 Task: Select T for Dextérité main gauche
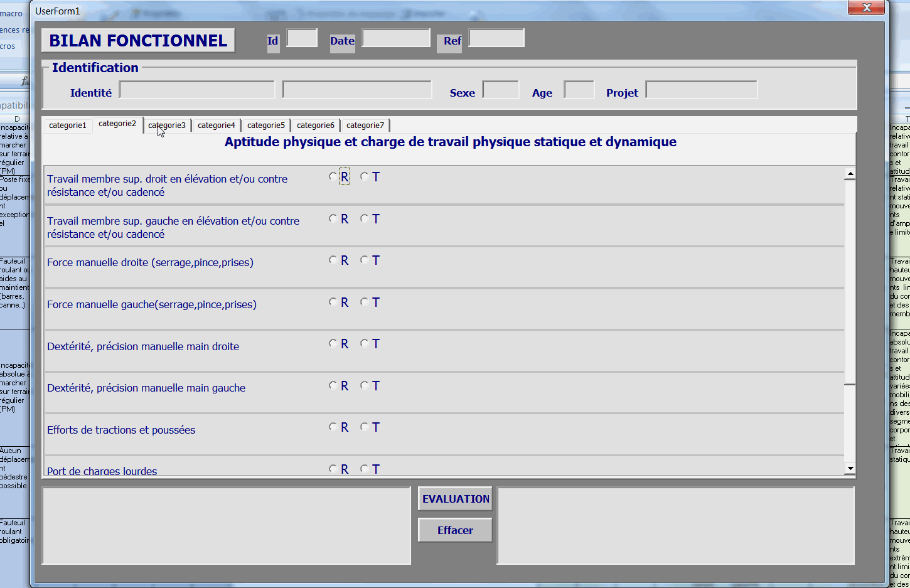click(x=365, y=386)
